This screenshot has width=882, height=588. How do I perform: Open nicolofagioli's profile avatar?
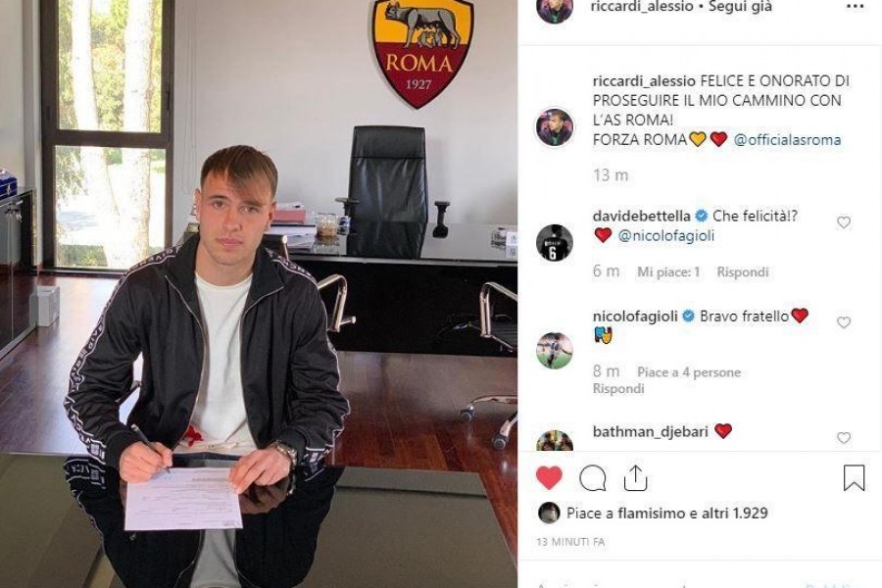pos(554,351)
